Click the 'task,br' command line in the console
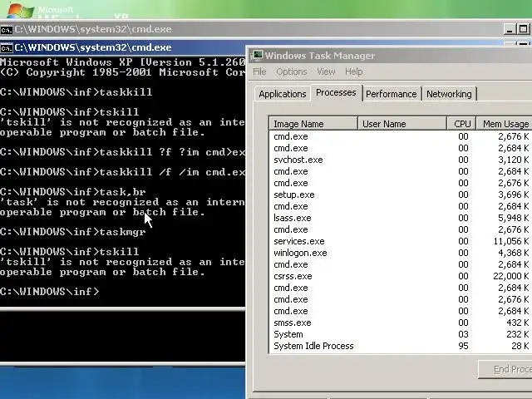The image size is (532, 399). pyautogui.click(x=73, y=192)
